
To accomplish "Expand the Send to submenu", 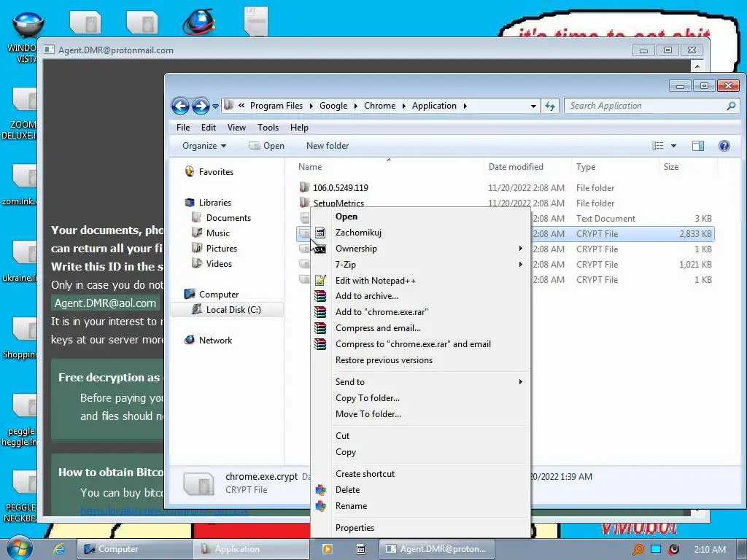I will [420, 382].
